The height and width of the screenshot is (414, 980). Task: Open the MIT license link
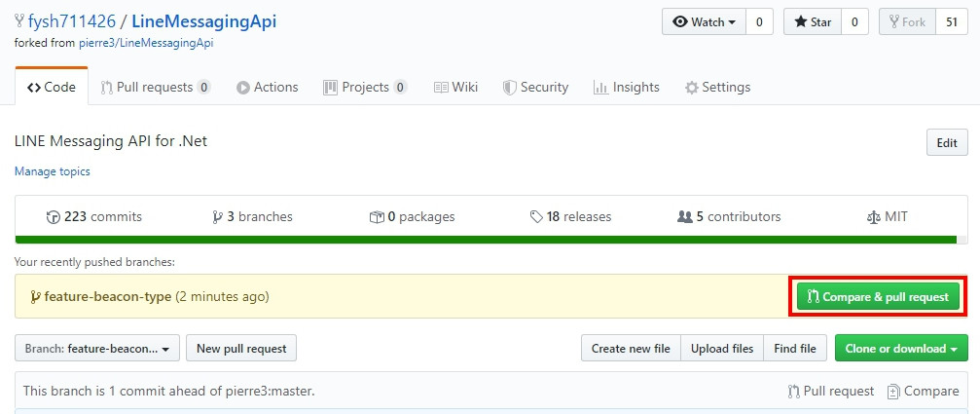click(887, 217)
